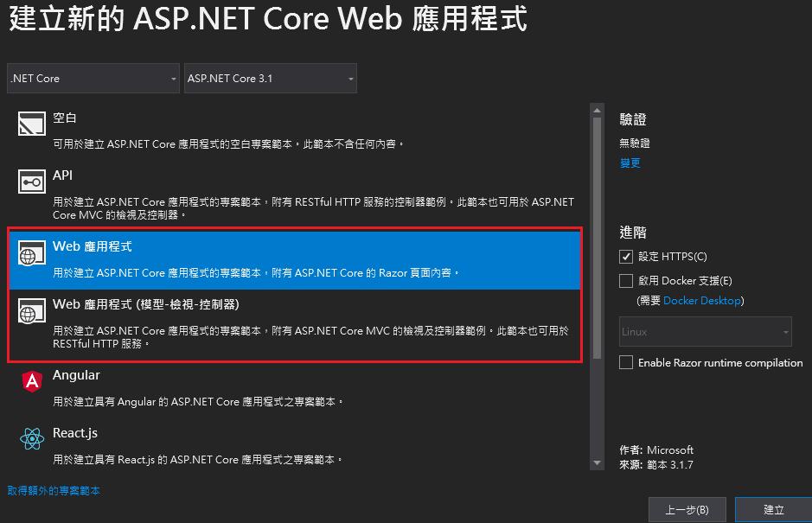Select the API template icon
Screen dimensions: 812x523
32,182
